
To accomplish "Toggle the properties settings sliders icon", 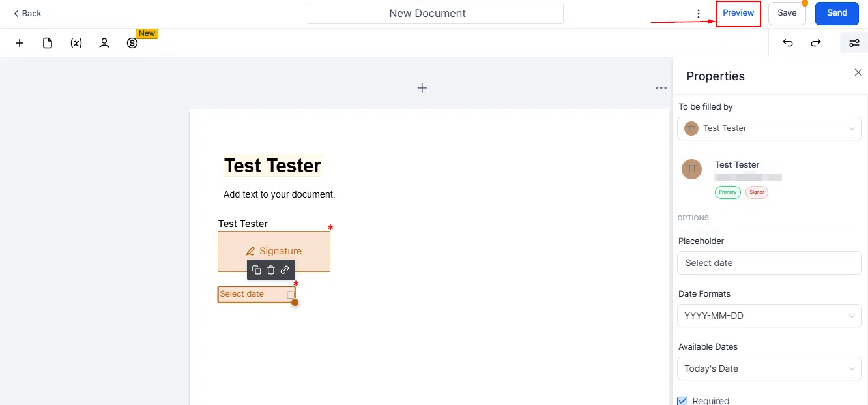I will (x=854, y=43).
